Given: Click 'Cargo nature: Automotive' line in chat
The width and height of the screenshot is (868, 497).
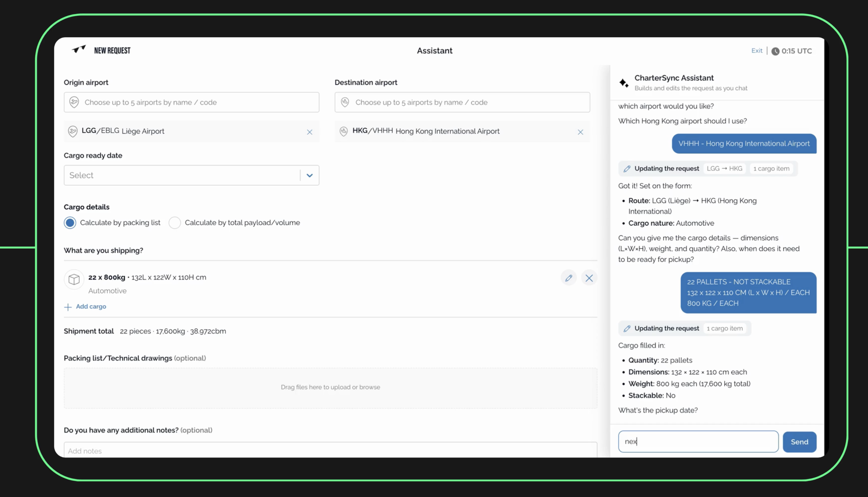Looking at the screenshot, I should coord(671,223).
